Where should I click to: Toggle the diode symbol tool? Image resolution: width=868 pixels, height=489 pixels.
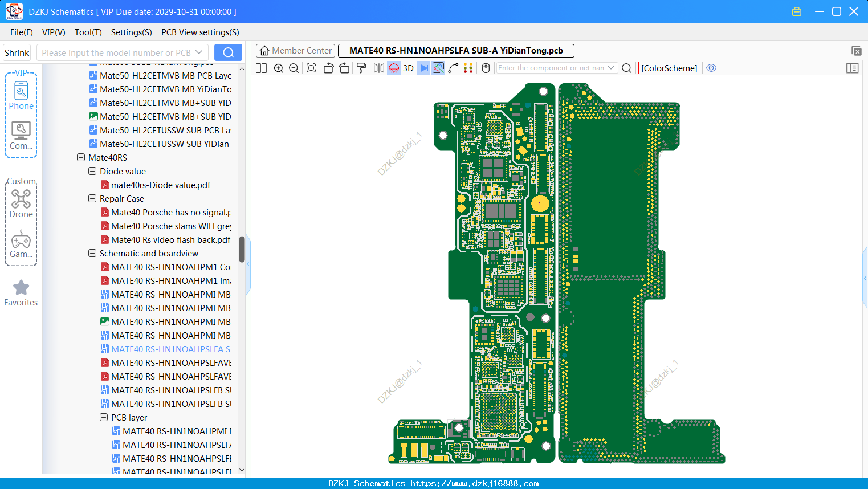click(x=423, y=68)
